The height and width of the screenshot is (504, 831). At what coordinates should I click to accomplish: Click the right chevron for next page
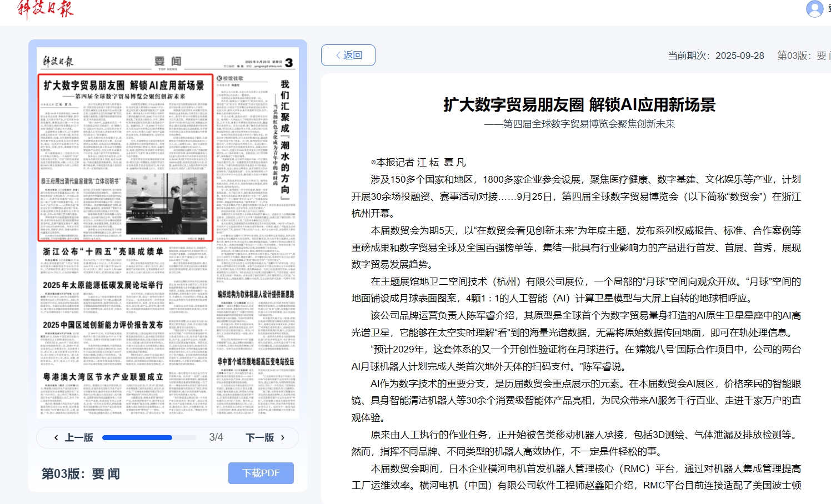(283, 438)
